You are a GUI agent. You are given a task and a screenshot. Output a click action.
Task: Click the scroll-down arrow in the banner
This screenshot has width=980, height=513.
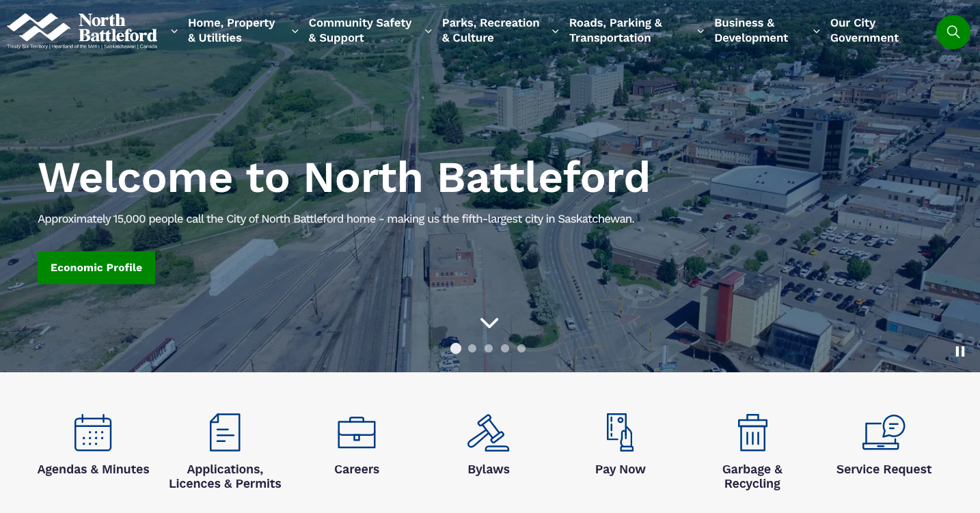489,323
